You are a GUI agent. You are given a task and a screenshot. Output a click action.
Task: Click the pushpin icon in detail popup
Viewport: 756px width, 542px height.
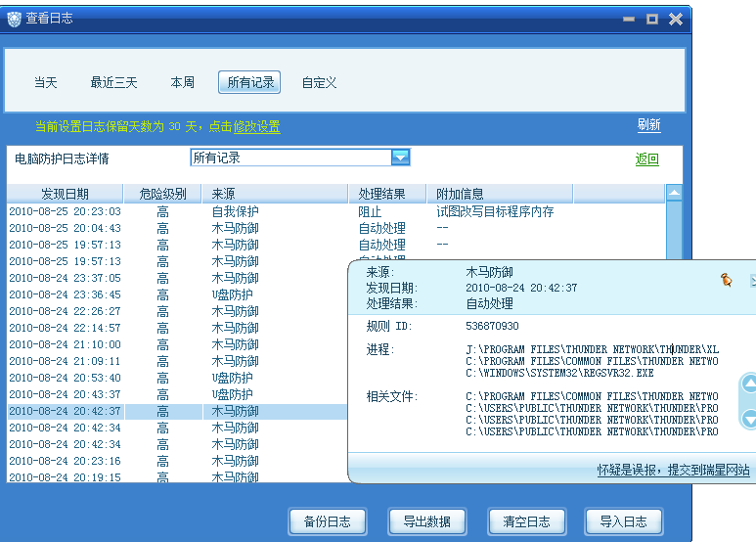pos(726,280)
